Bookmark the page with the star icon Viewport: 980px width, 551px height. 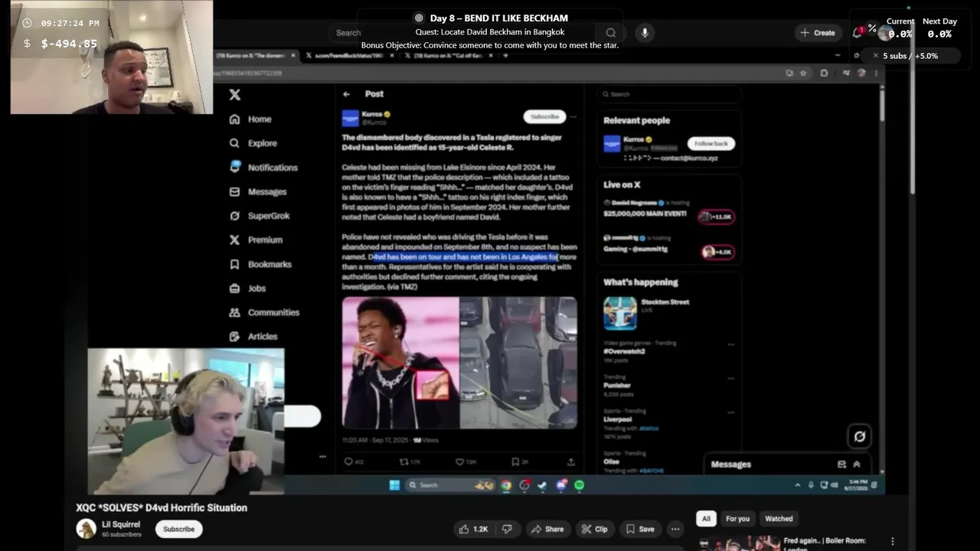(803, 73)
